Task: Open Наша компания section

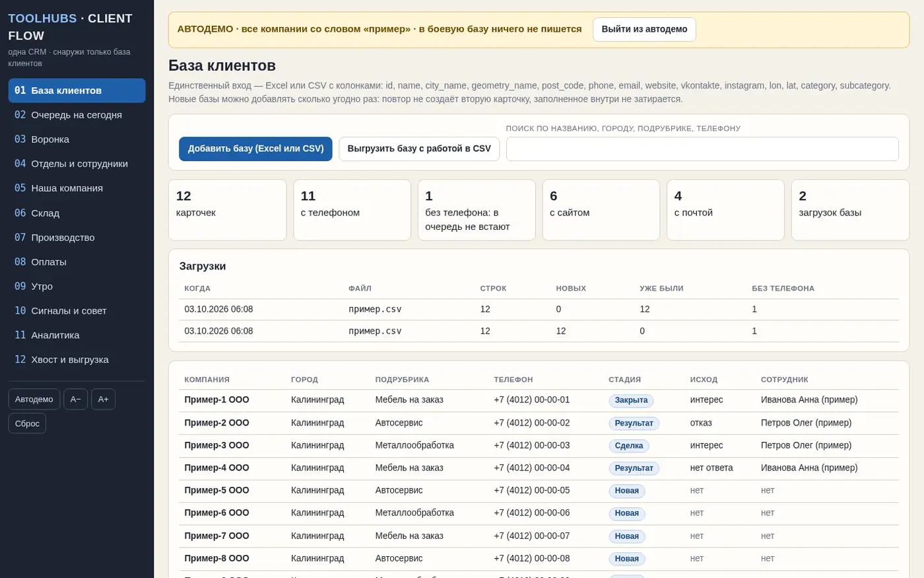Action: (77, 188)
